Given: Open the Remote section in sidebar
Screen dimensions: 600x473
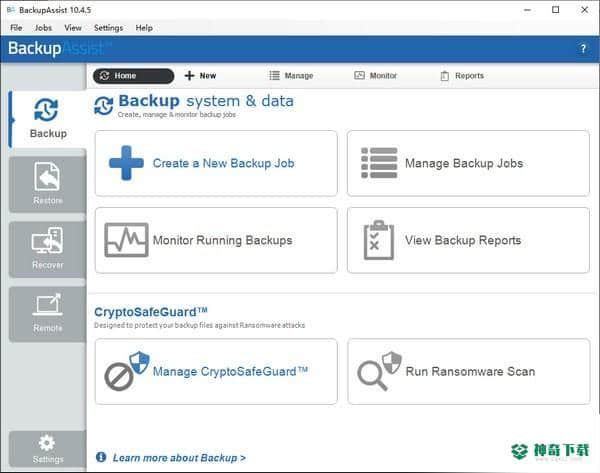Looking at the screenshot, I should coord(48,314).
